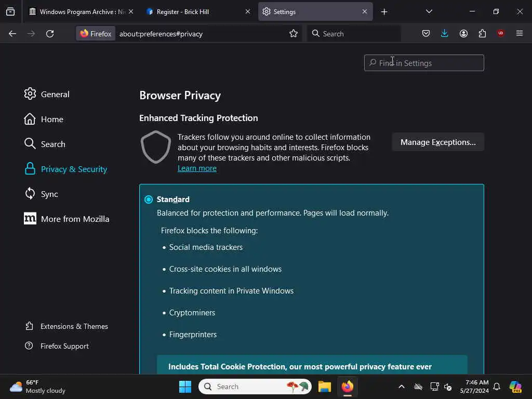
Task: Open the Downloads panel icon
Action: (445, 33)
